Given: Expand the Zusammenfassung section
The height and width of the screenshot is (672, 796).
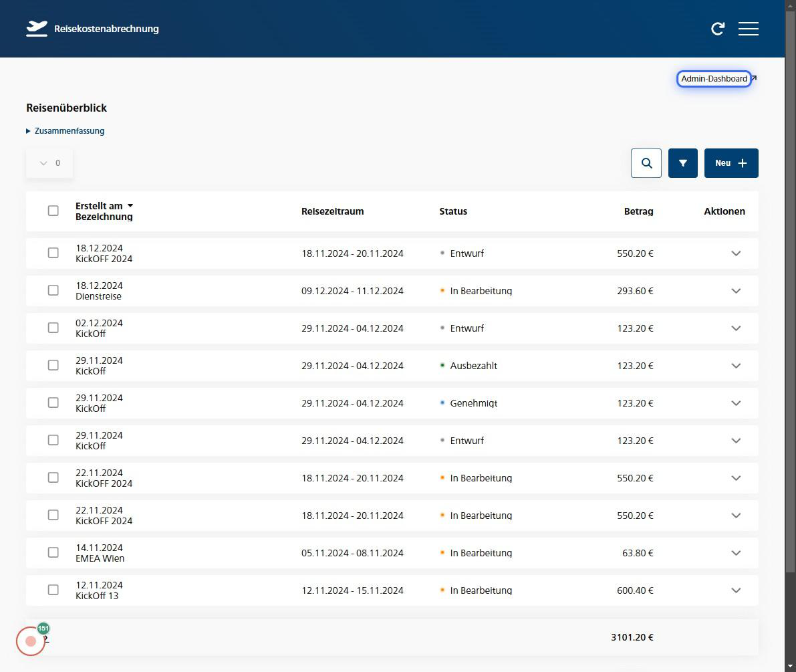Looking at the screenshot, I should pos(65,130).
